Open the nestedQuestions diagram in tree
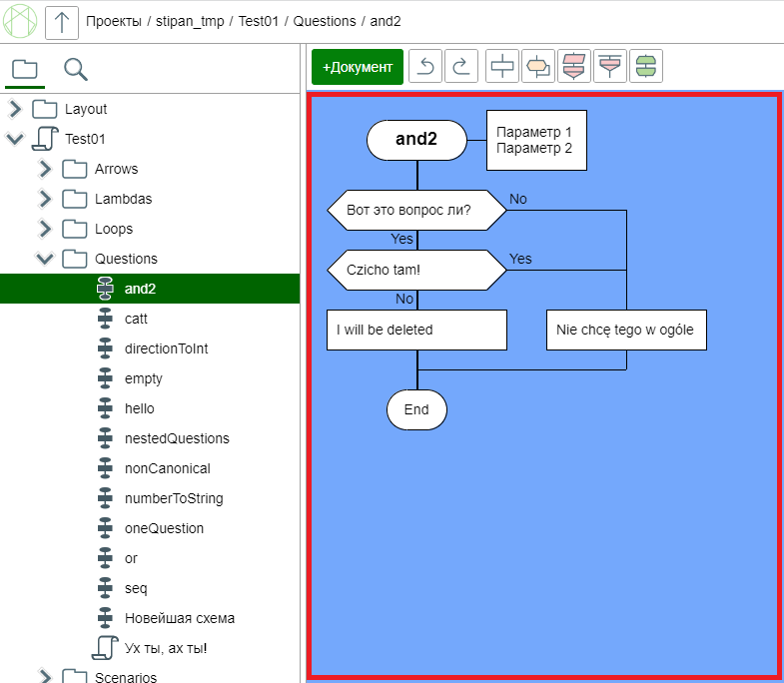Viewport: 784px width, 683px height. click(177, 438)
